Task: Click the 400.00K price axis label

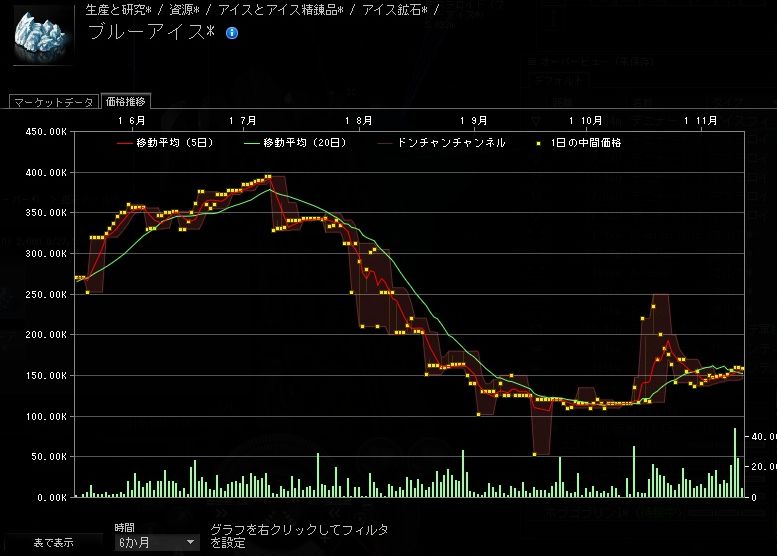Action: [46, 173]
